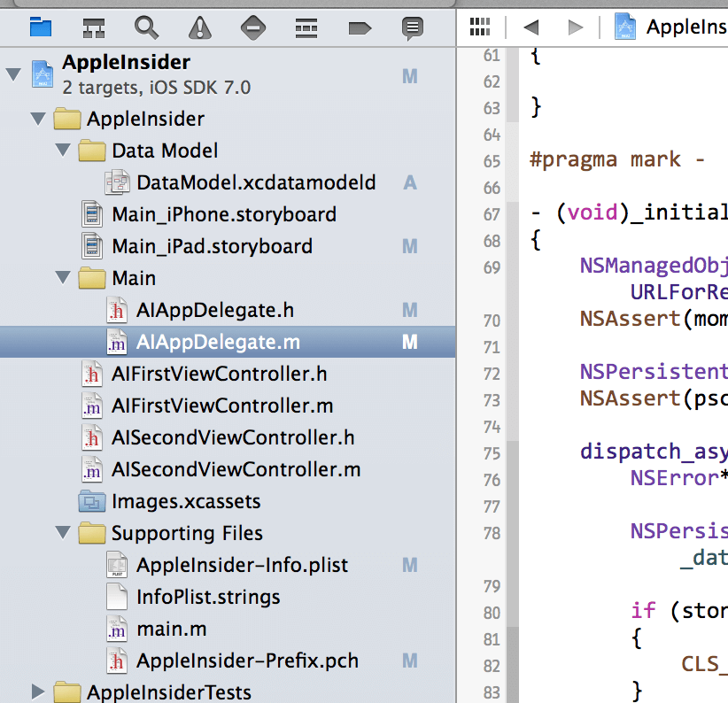The height and width of the screenshot is (703, 728).
Task: Open AIFirstViewController.h
Action: pos(228,374)
